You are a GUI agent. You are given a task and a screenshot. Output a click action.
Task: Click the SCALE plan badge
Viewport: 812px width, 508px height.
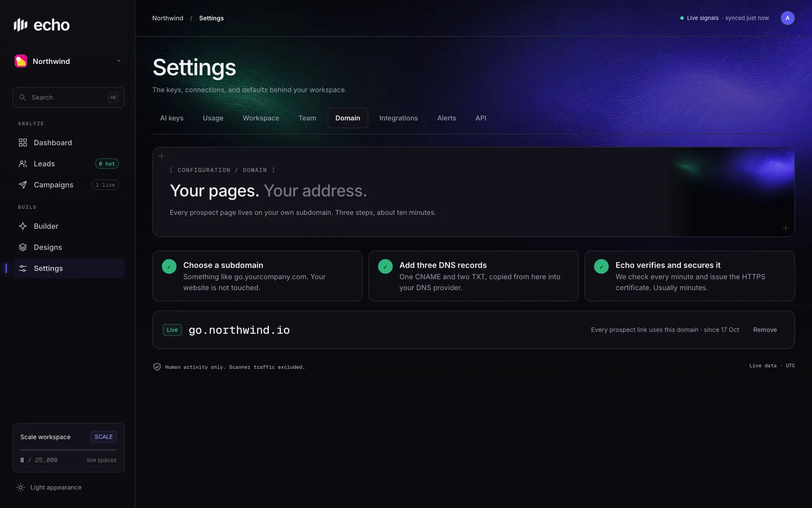104,437
